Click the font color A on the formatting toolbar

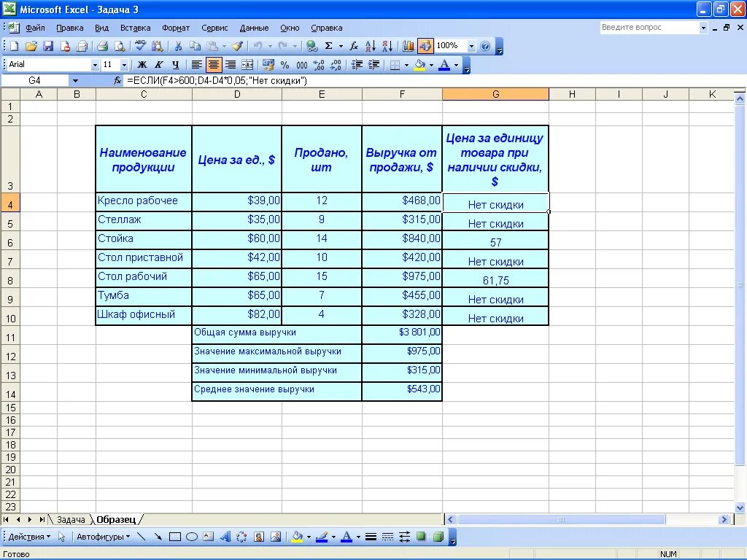444,65
